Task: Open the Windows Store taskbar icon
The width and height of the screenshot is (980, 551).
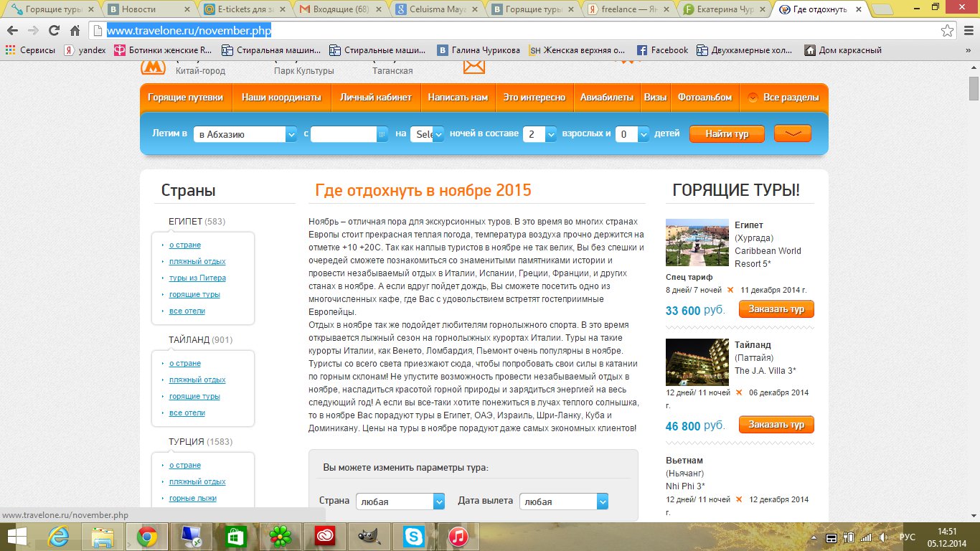Action: coord(236,536)
